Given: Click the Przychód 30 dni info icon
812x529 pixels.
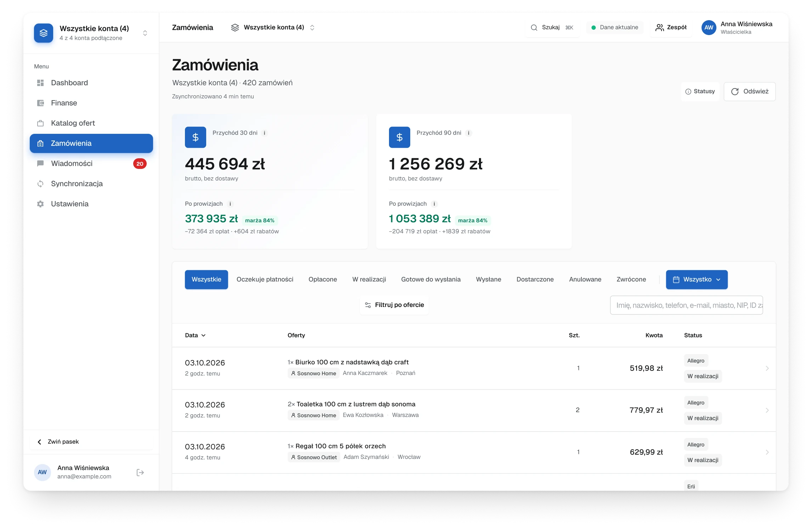Looking at the screenshot, I should pos(264,133).
